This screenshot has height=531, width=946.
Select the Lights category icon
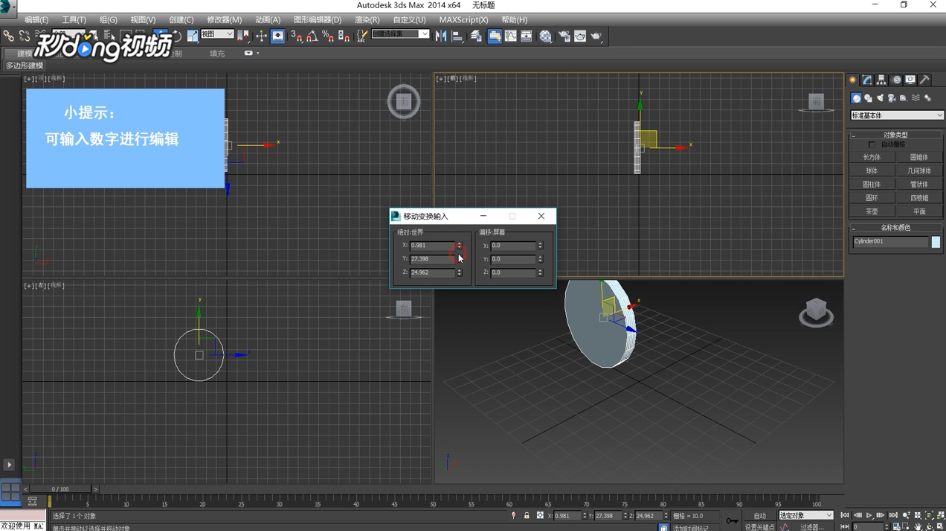point(880,98)
